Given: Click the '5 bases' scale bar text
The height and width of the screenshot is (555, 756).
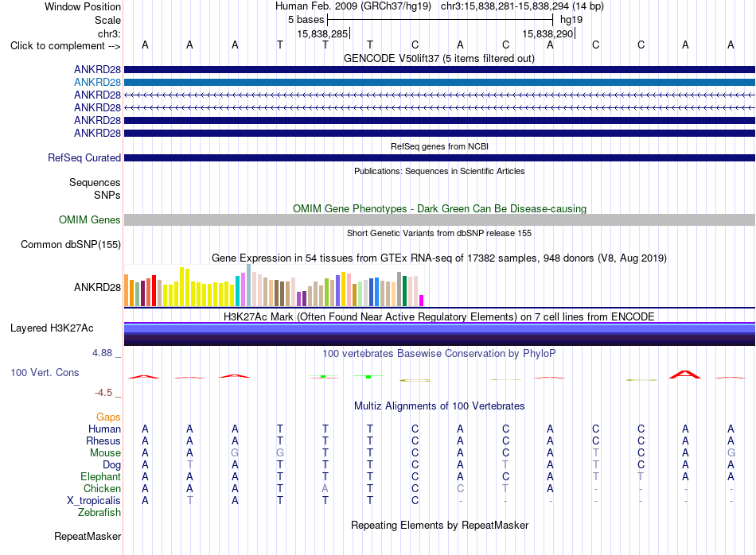Looking at the screenshot, I should pyautogui.click(x=306, y=20).
